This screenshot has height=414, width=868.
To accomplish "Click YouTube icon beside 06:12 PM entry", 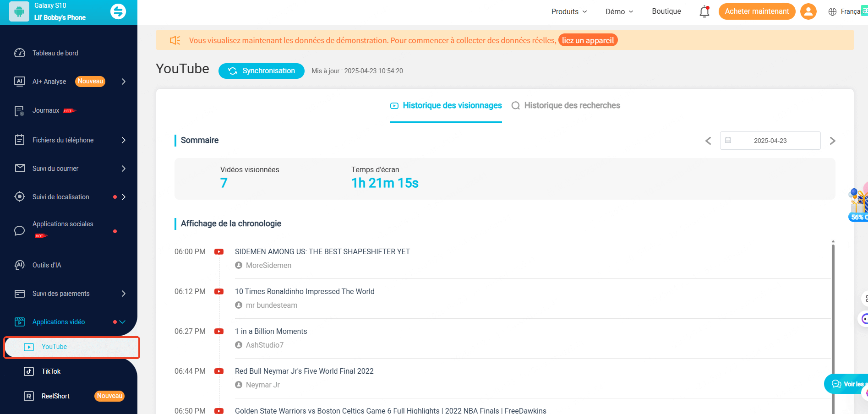I will 219,292.
